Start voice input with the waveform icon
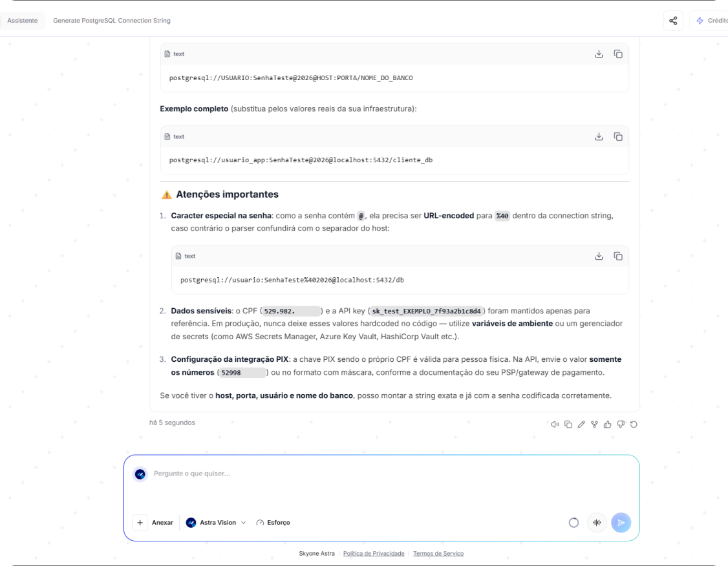 click(x=597, y=523)
